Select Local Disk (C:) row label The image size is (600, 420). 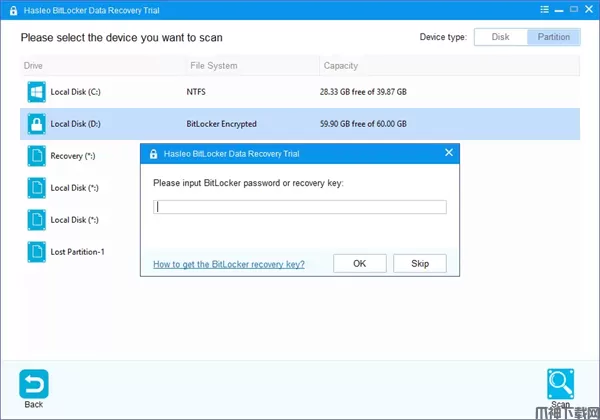click(x=75, y=92)
